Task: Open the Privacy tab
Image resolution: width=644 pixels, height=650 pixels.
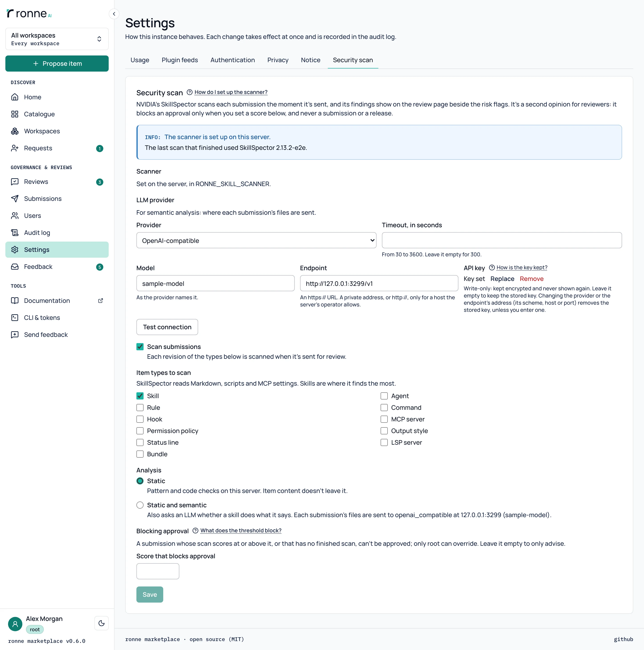Action: (x=278, y=60)
